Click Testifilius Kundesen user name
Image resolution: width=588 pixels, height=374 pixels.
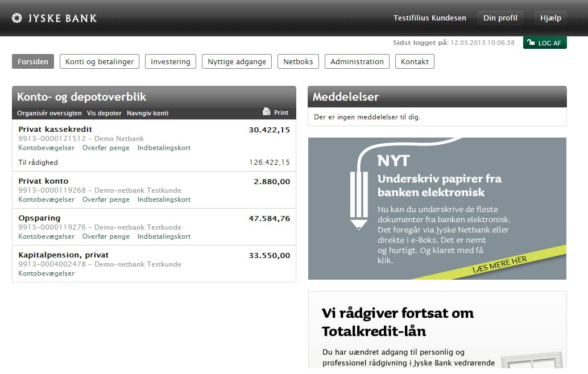pos(430,18)
